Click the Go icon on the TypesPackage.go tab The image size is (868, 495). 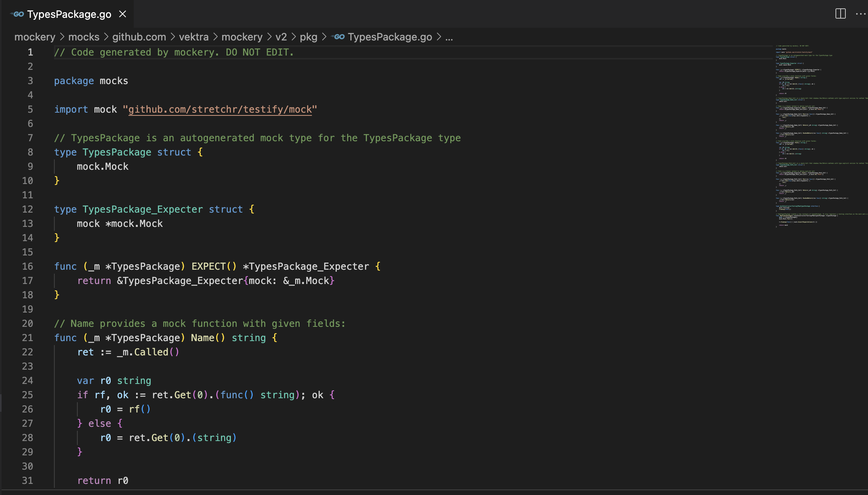(17, 14)
